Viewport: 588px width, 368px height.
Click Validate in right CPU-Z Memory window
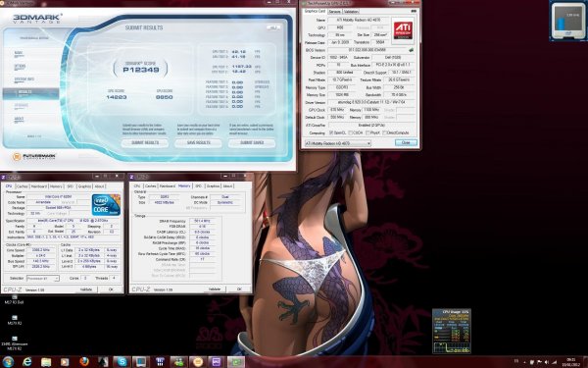pos(215,289)
